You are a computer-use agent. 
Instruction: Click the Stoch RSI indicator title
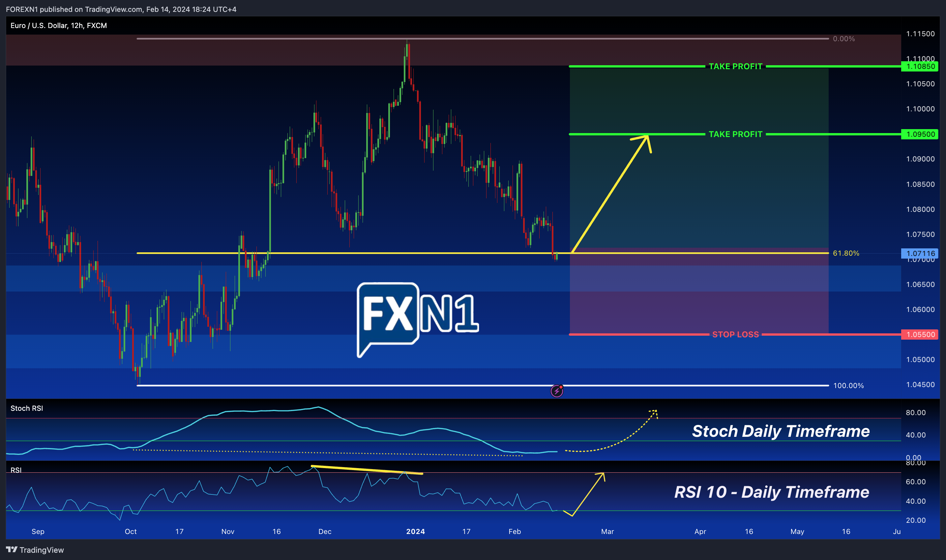pyautogui.click(x=27, y=408)
